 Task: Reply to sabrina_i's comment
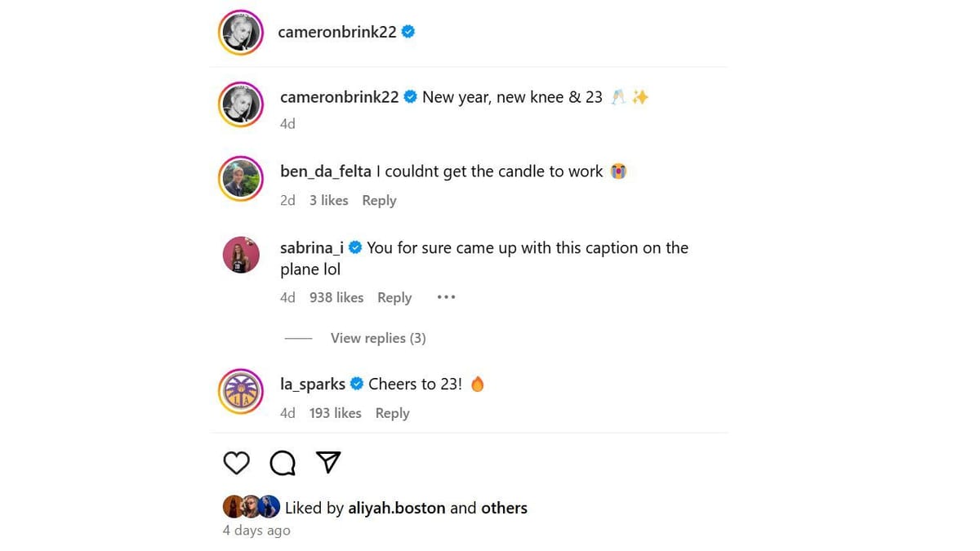point(394,297)
